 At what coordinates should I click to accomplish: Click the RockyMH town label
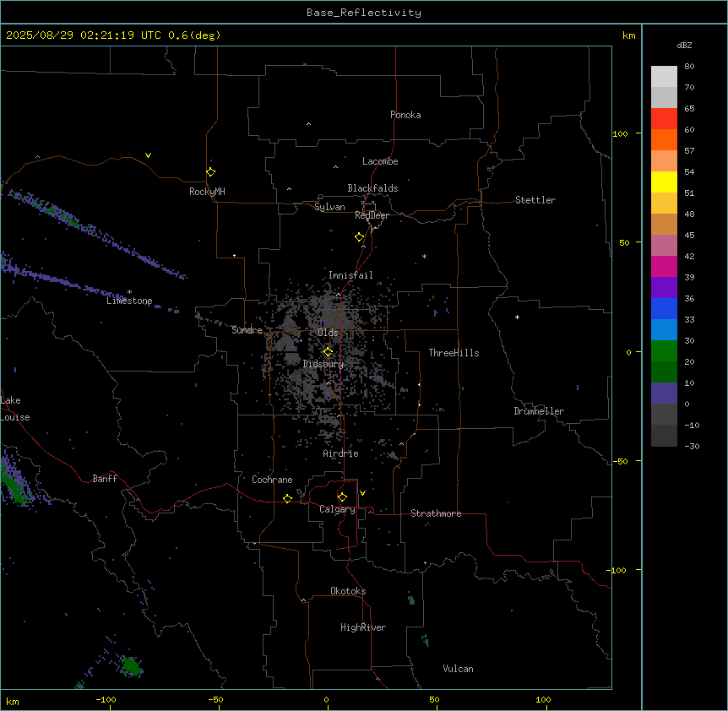(x=207, y=192)
